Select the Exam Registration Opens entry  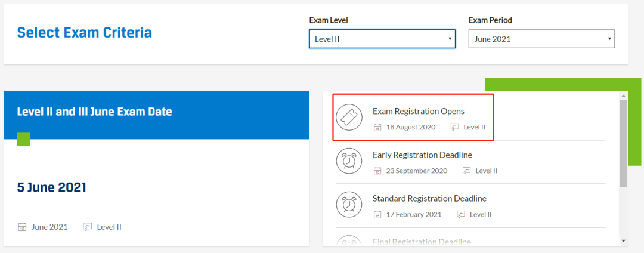point(418,112)
